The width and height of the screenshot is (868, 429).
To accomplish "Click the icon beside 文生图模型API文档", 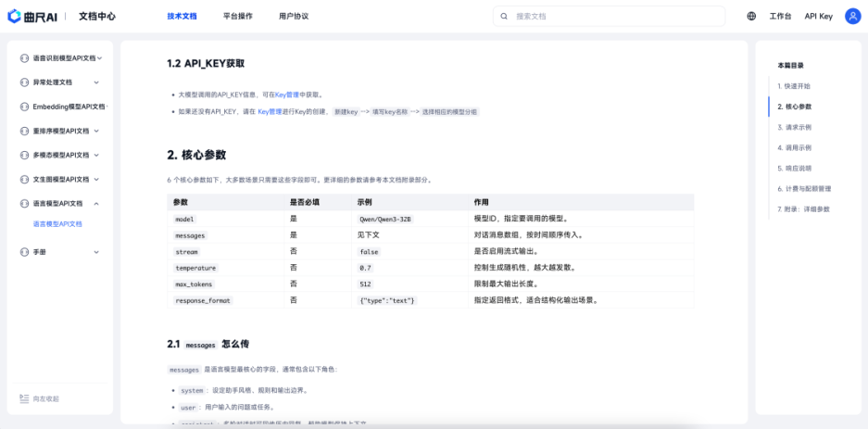I will point(25,179).
